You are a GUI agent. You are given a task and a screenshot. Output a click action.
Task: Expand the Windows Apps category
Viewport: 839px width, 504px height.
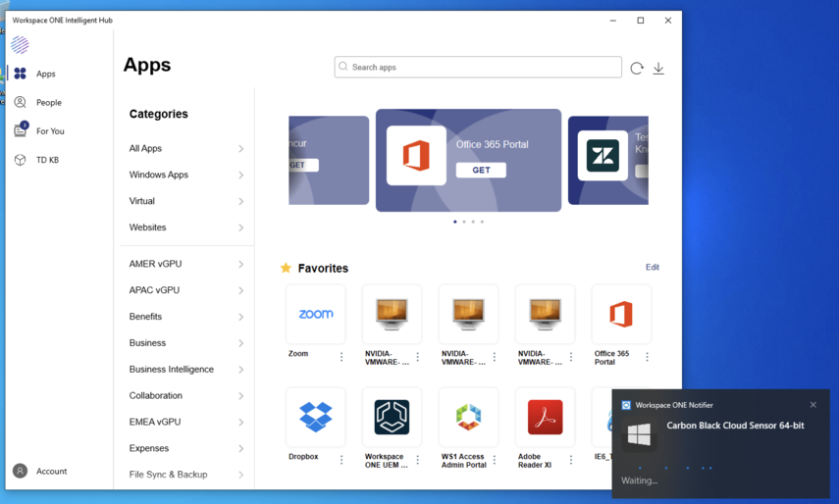click(184, 175)
